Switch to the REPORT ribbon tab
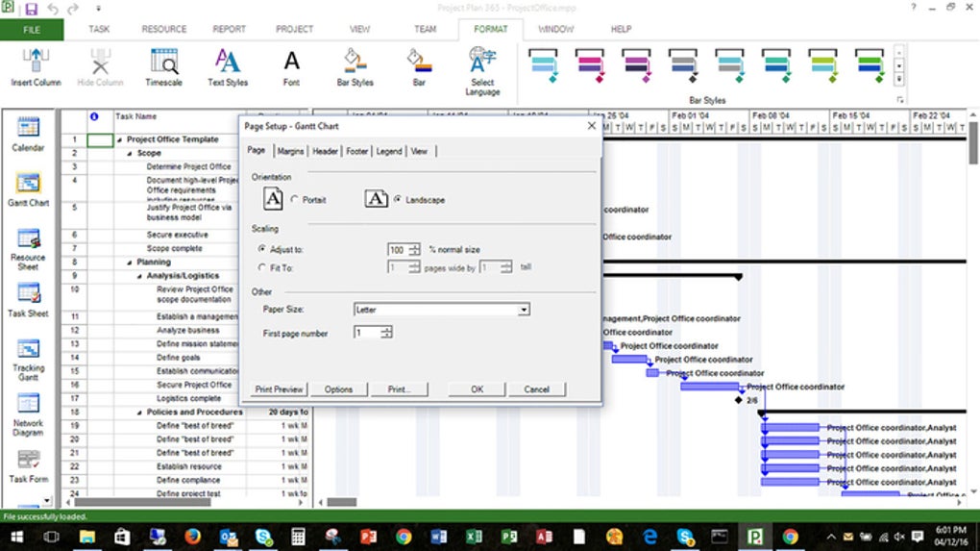 click(x=230, y=30)
